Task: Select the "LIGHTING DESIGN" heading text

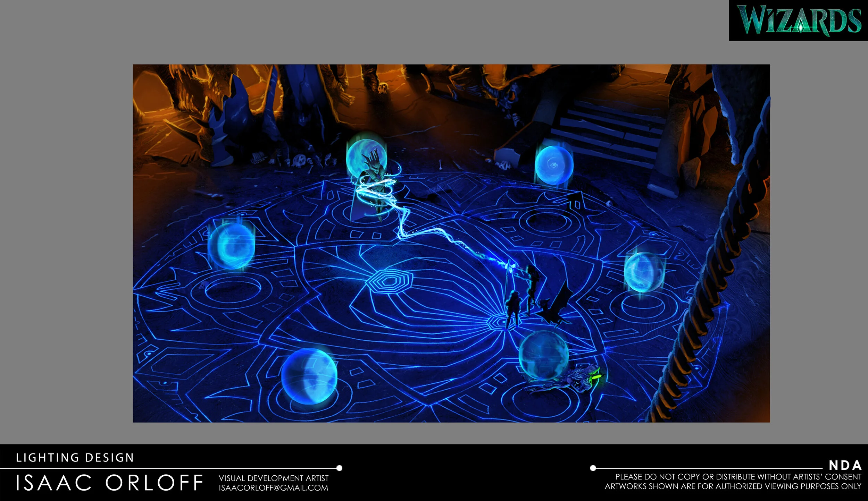Action: (75, 458)
